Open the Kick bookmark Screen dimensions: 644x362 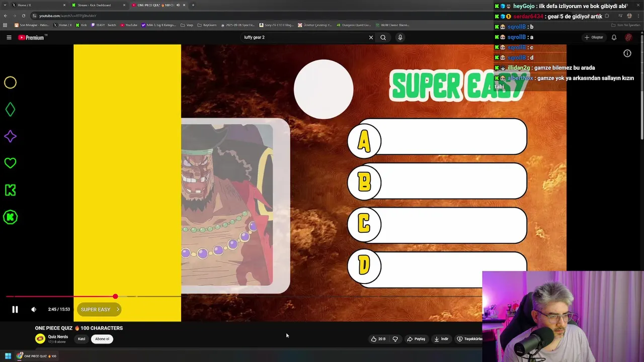point(82,25)
